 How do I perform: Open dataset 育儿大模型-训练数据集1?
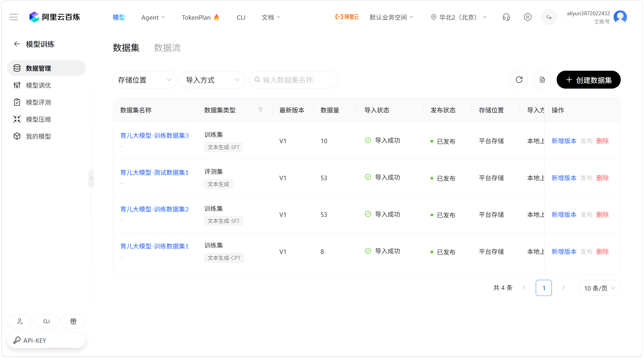154,246
